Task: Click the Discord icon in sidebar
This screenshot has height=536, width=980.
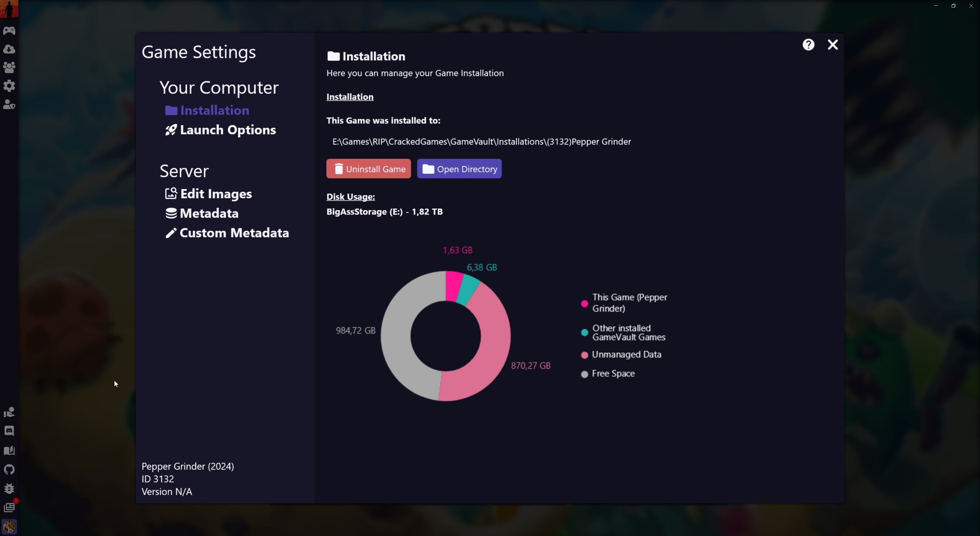Action: [x=9, y=431]
